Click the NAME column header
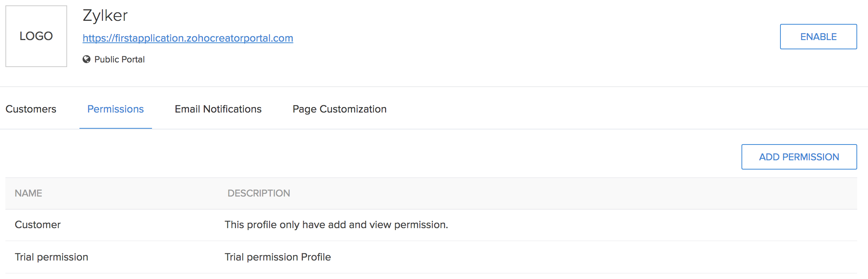 [x=28, y=193]
